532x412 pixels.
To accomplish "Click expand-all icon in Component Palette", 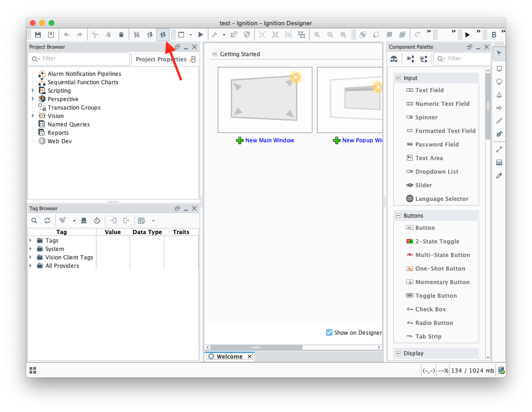I will (x=411, y=59).
